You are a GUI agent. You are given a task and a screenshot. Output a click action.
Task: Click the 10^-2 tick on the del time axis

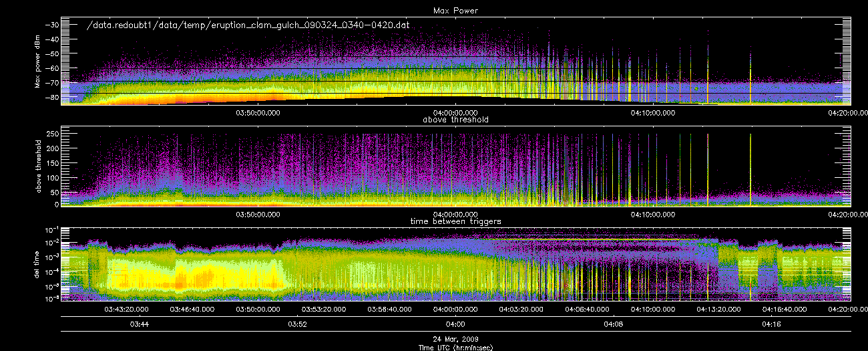pos(53,243)
